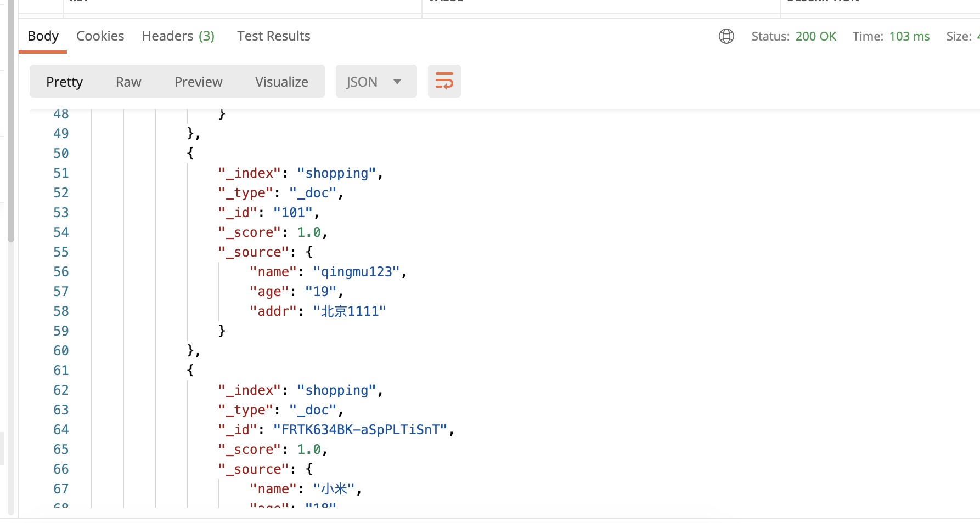Select the Visualize view mode
This screenshot has width=980, height=523.
(281, 82)
